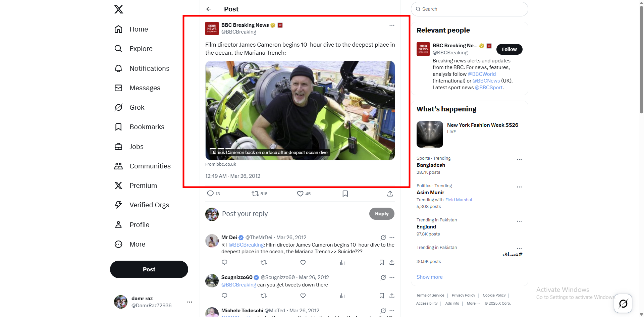Open Grok actions on Mr Dei's reply
The width and height of the screenshot is (644, 317).
click(x=383, y=237)
